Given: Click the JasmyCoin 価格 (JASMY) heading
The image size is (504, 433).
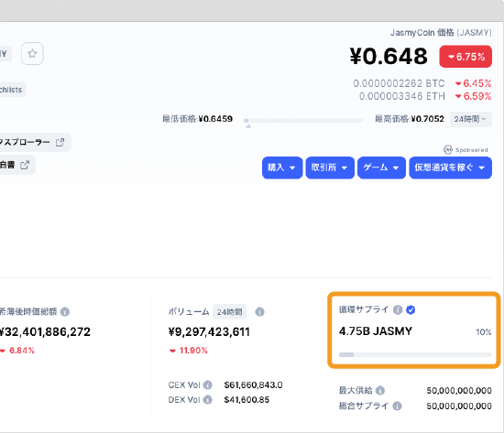Looking at the screenshot, I should (441, 33).
